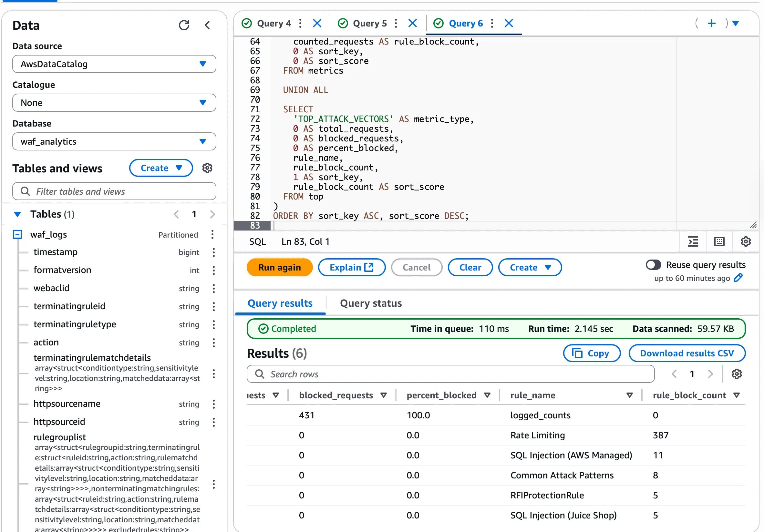Switch to Query 4 tab
764x532 pixels.
click(x=274, y=23)
